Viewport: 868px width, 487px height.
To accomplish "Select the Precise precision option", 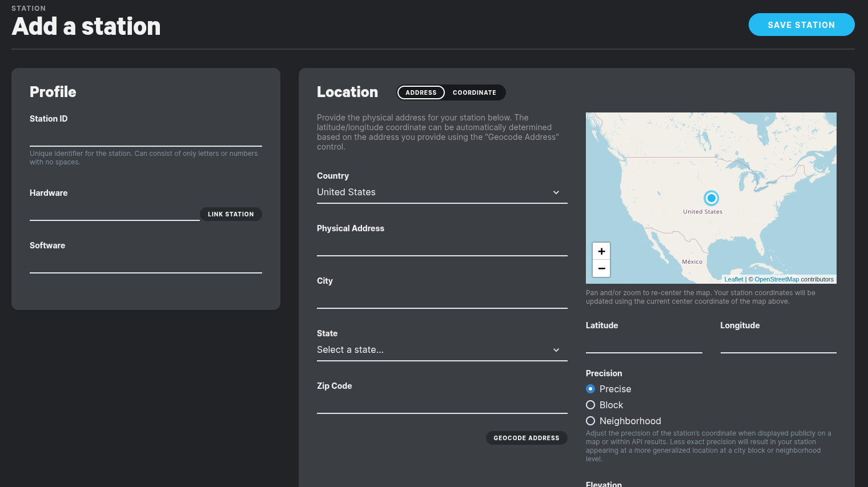I will click(590, 389).
